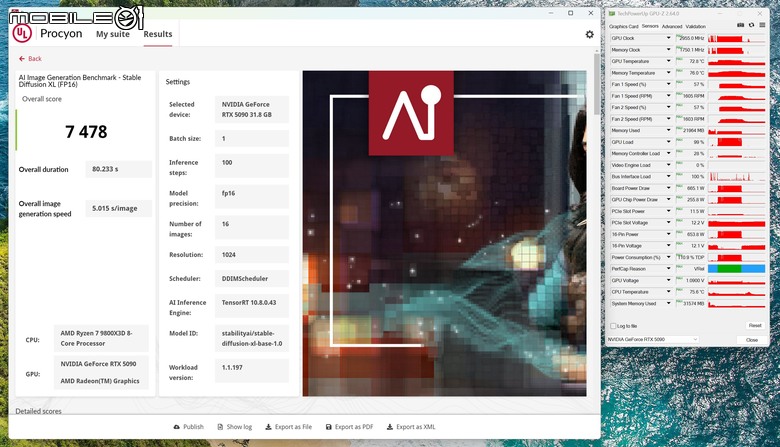Viewport: 780px width, 447px height.
Task: Click the Show log button
Action: (234, 427)
